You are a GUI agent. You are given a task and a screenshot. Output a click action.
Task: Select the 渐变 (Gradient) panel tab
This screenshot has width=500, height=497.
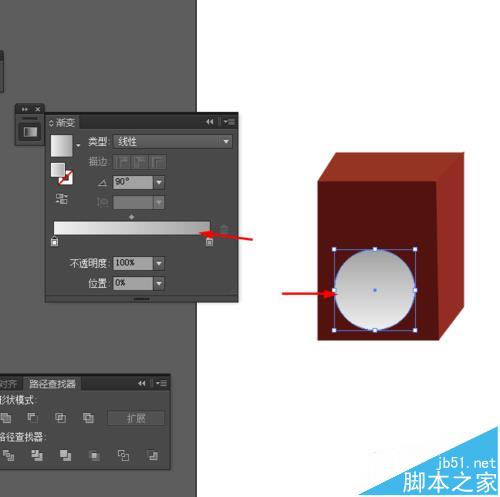63,123
